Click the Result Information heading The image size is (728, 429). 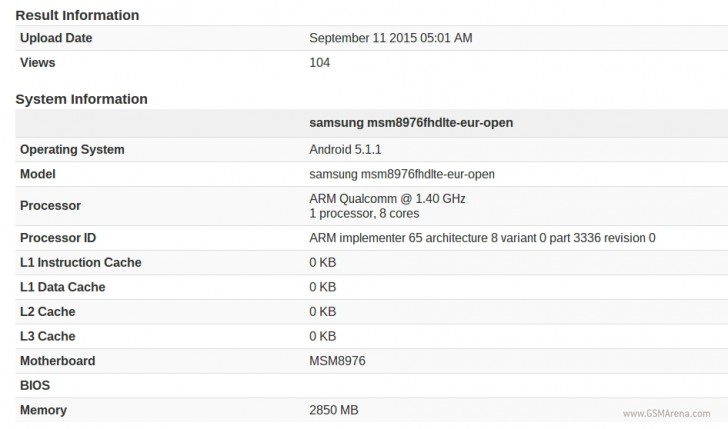click(77, 15)
